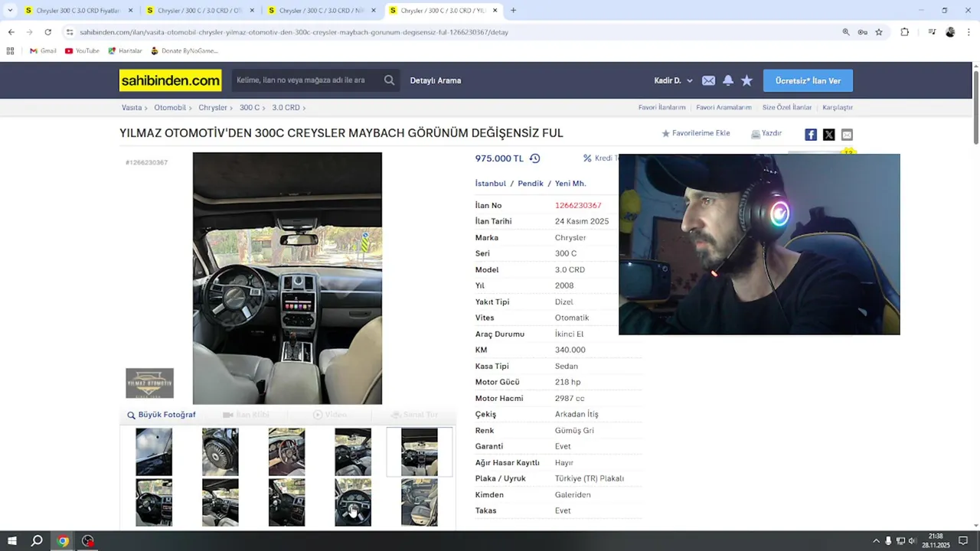
Task: Open Chrome three-dot menu
Action: (969, 32)
